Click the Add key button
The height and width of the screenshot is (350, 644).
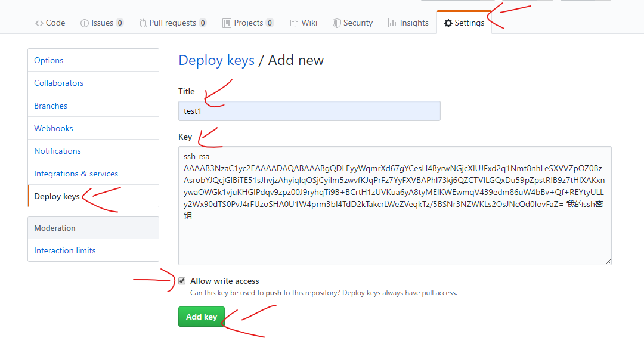202,317
